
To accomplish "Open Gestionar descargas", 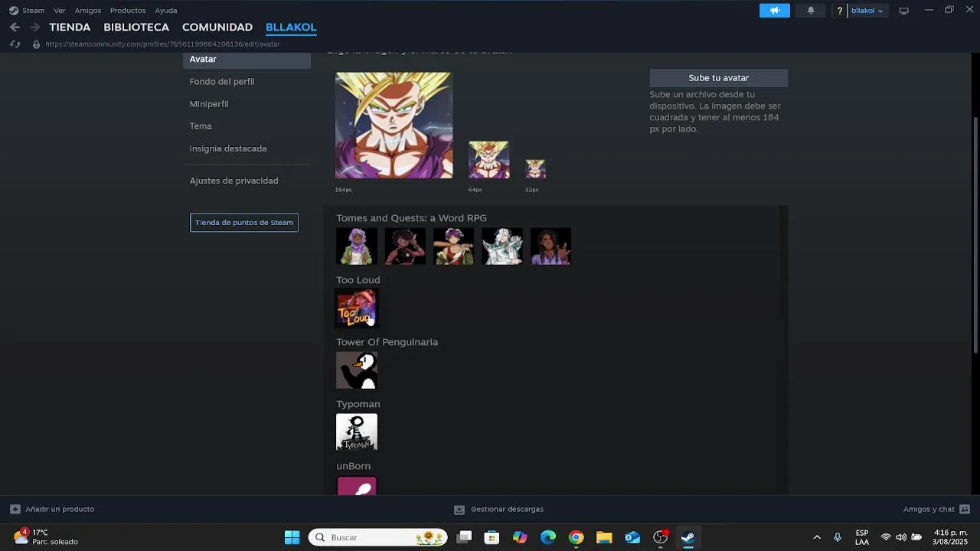I will click(x=498, y=509).
